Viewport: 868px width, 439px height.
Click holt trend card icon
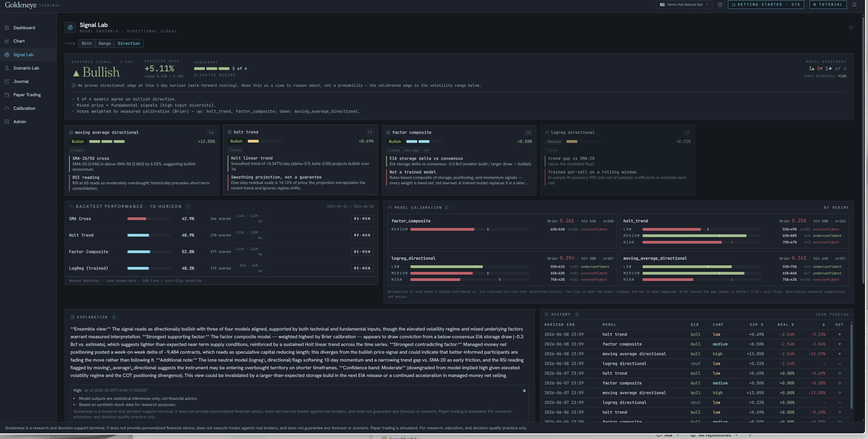point(230,132)
